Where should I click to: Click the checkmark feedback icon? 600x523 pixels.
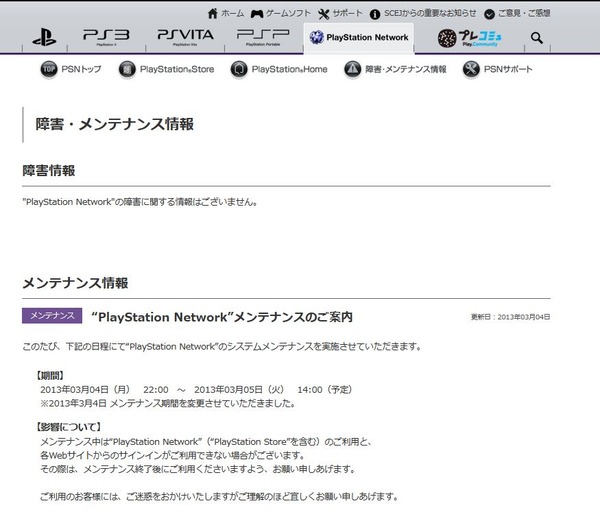click(489, 15)
